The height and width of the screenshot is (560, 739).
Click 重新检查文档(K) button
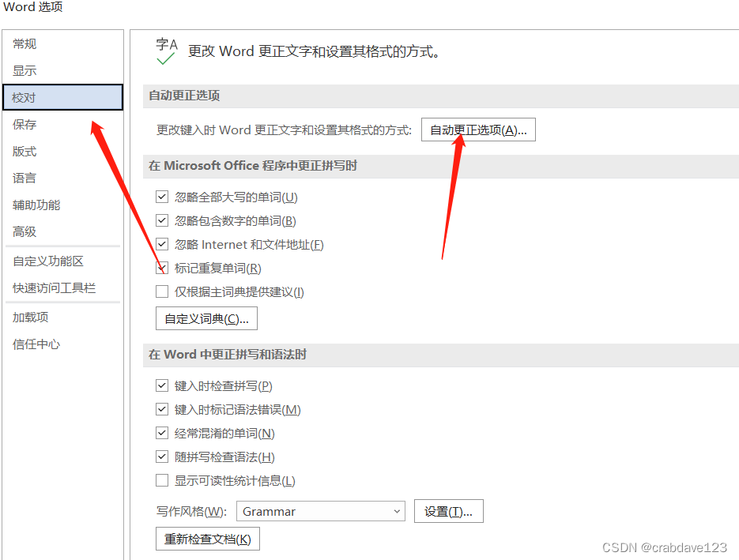pos(208,539)
